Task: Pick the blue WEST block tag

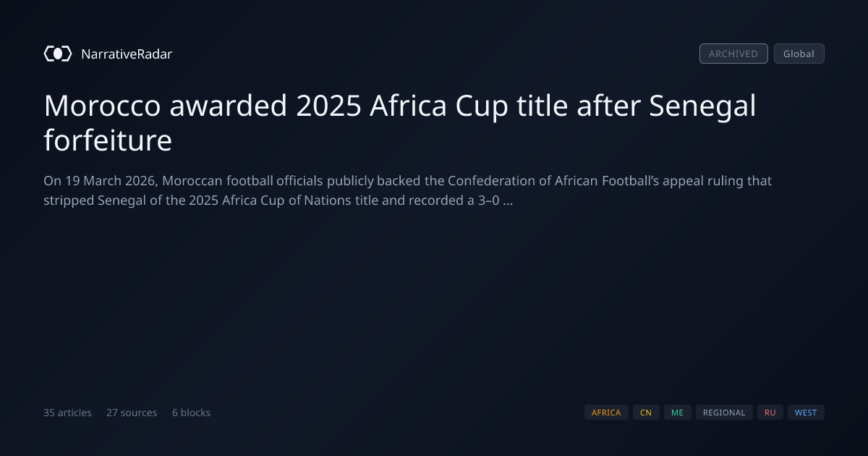Action: pyautogui.click(x=806, y=413)
